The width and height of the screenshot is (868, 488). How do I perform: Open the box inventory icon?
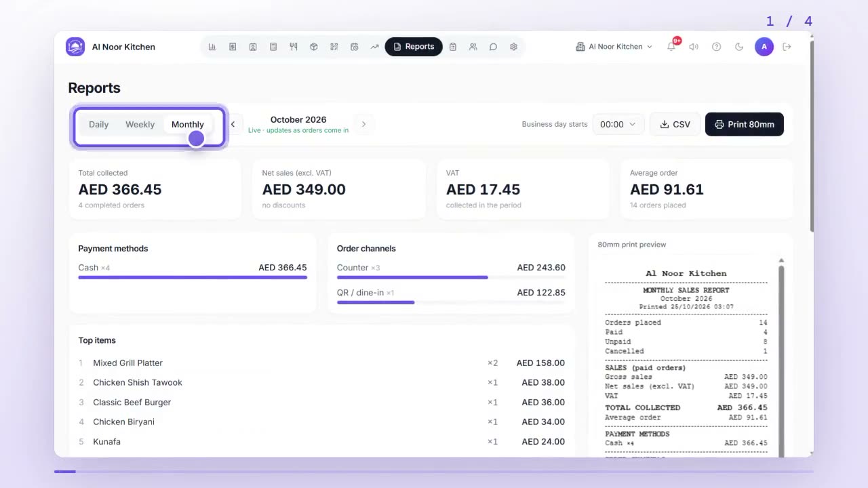point(314,47)
